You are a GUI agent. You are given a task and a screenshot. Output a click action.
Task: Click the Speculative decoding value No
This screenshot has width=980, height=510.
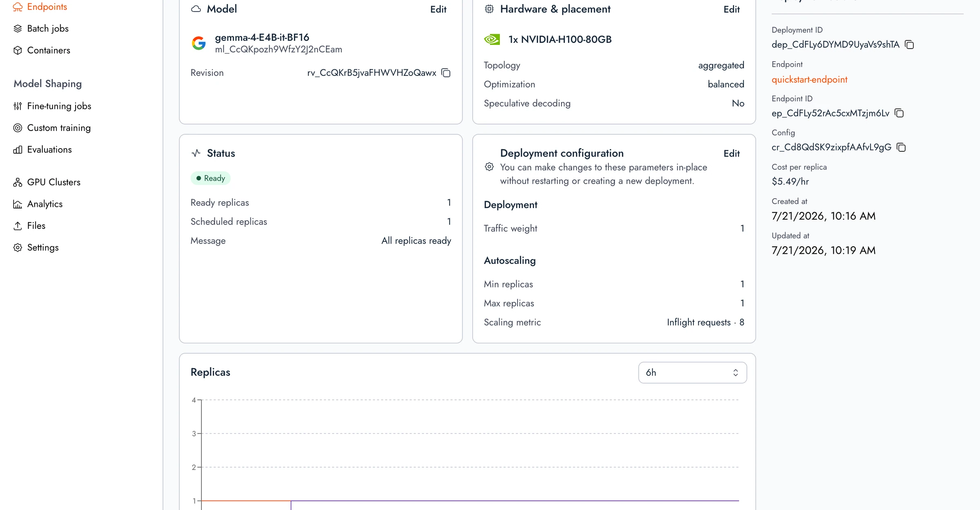(738, 103)
